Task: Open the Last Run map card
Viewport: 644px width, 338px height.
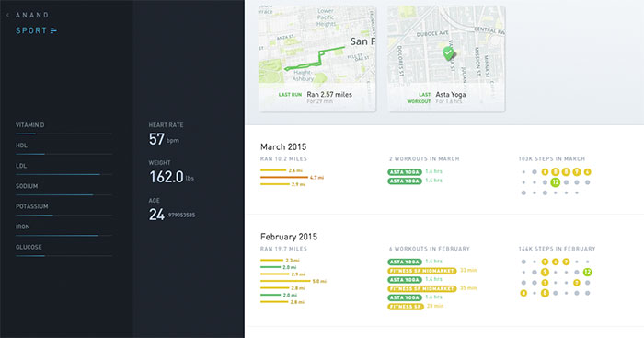Action: tap(317, 58)
